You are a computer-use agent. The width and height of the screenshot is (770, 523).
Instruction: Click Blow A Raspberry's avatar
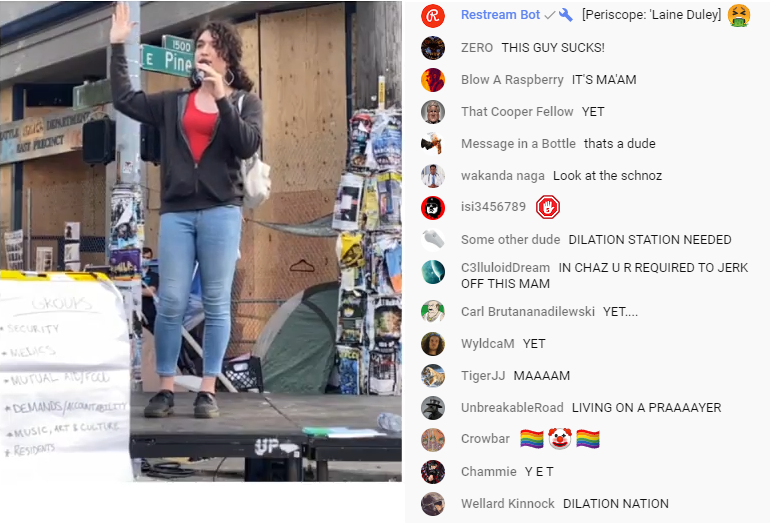433,80
